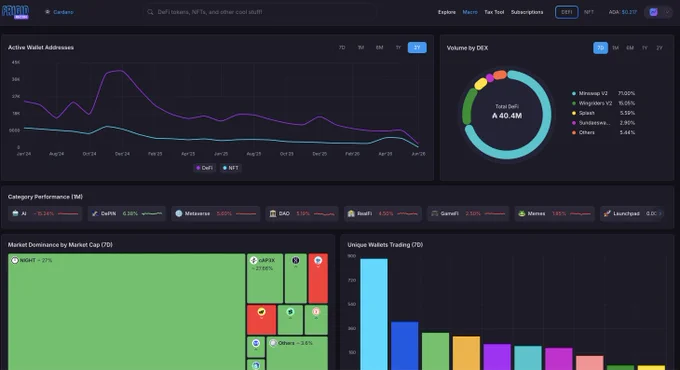Click the AI category icon
Viewport: 680px width, 370px height.
(16, 213)
